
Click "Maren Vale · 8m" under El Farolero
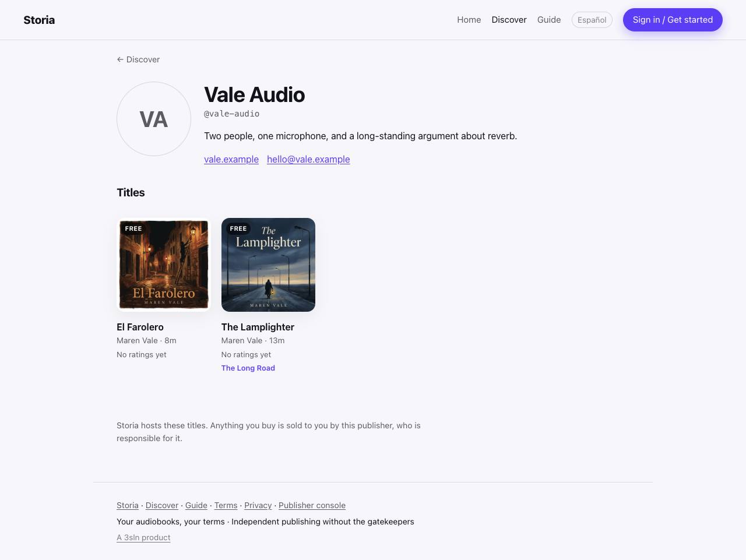tap(146, 340)
